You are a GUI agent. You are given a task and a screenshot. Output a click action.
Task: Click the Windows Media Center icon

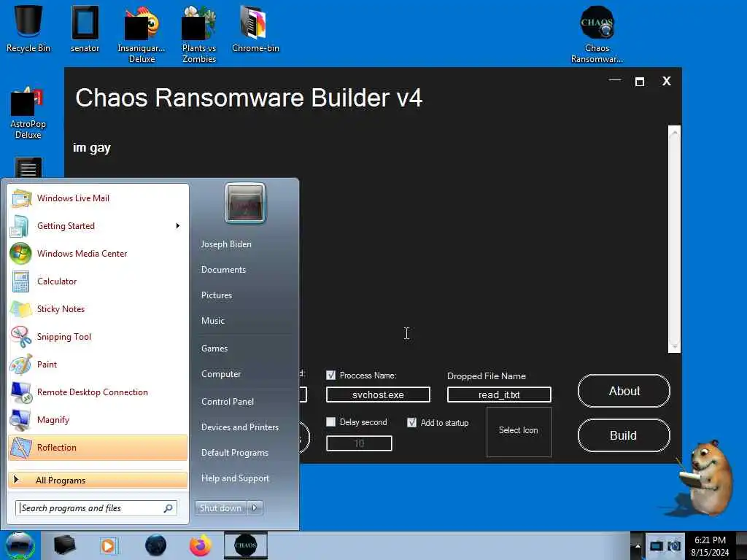click(x=20, y=253)
